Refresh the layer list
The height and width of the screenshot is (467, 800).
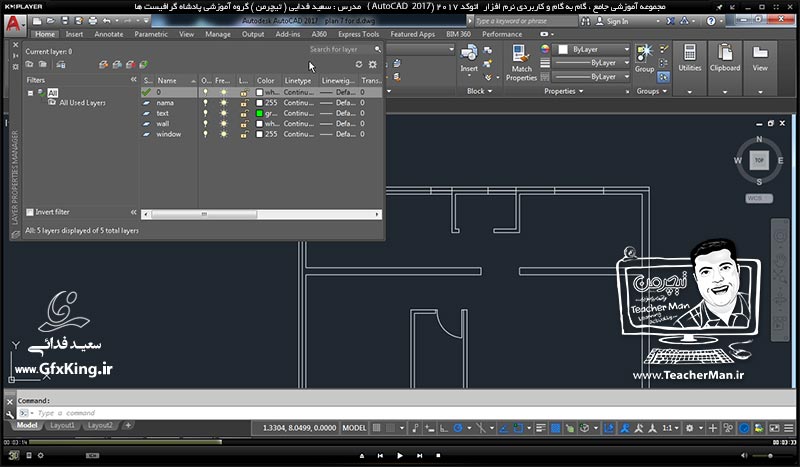pyautogui.click(x=359, y=64)
